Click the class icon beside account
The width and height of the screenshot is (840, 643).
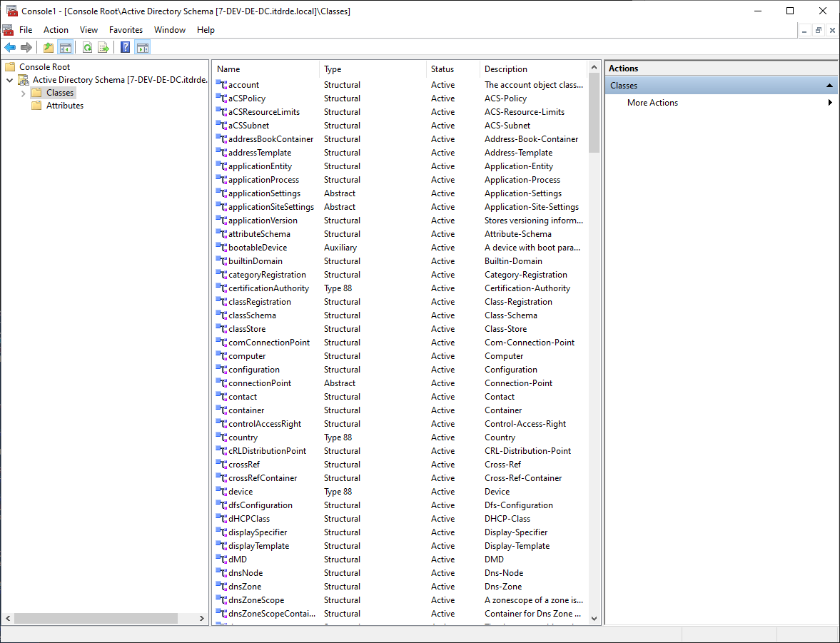(x=222, y=85)
